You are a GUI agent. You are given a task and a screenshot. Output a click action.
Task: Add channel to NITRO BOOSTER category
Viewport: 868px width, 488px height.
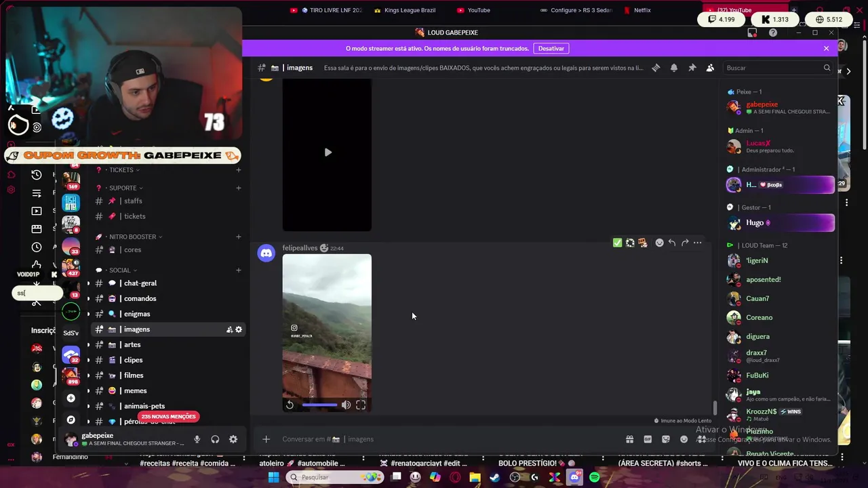239,237
